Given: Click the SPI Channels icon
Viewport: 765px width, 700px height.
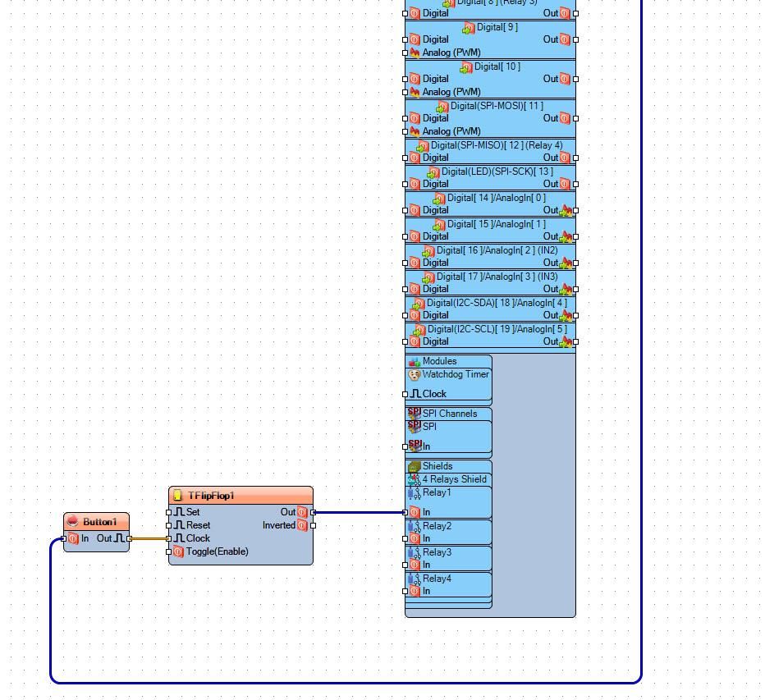Looking at the screenshot, I should [415, 413].
